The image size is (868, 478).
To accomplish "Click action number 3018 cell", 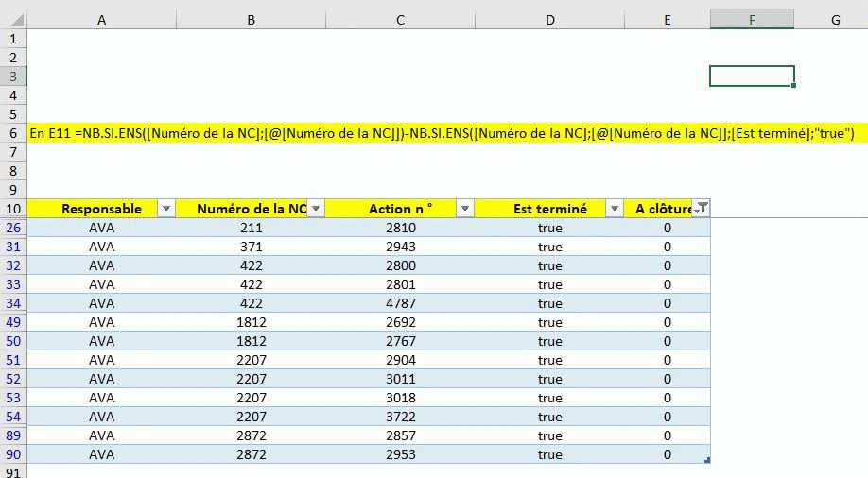I will (x=401, y=398).
